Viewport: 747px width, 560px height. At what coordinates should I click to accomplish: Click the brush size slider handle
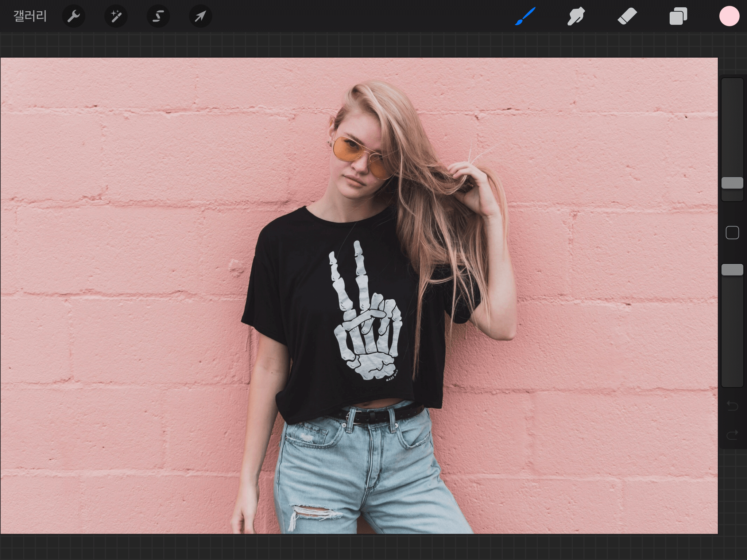[x=732, y=183]
